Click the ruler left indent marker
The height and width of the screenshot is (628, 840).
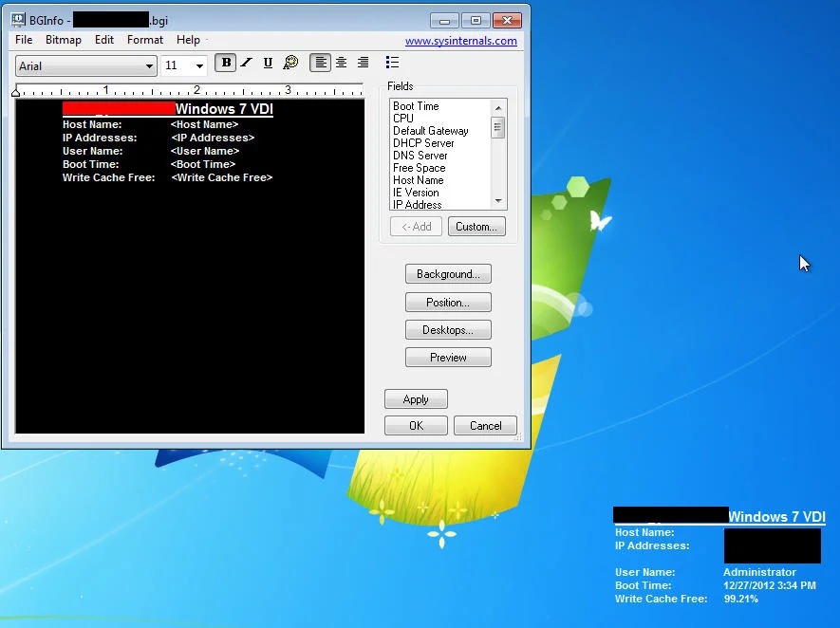coord(15,92)
